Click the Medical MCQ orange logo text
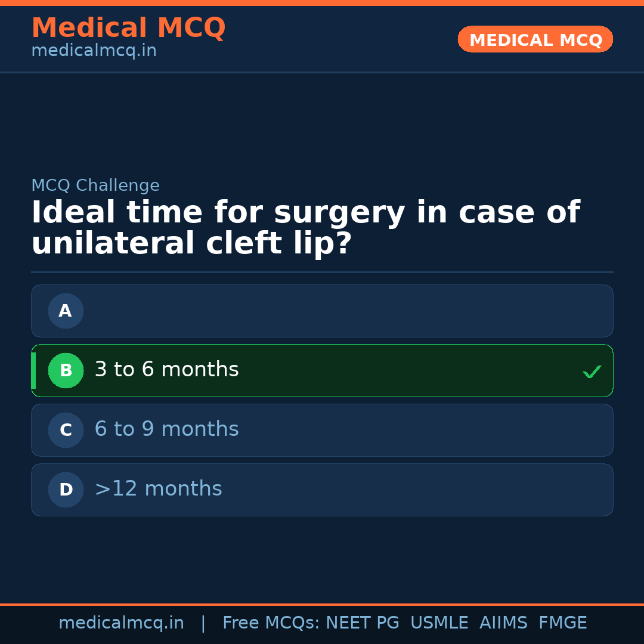The image size is (644, 644). [x=128, y=28]
